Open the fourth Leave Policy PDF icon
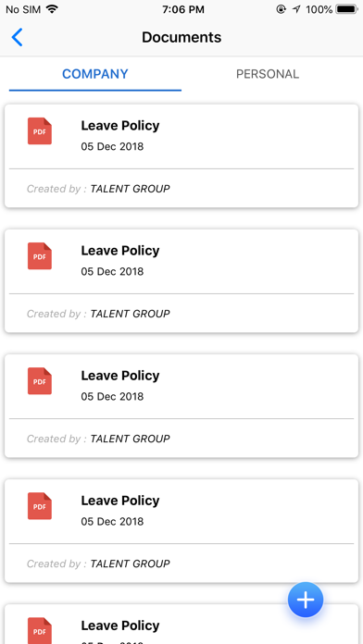 point(40,505)
